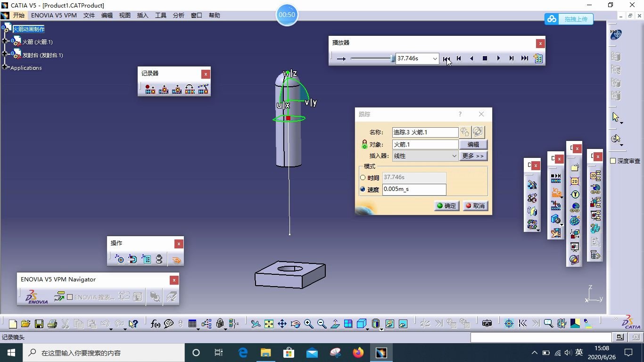Screen dimensions: 644x362
Task: Click the ENOVIA logo icon in VPM Navigator
Action: [36, 297]
